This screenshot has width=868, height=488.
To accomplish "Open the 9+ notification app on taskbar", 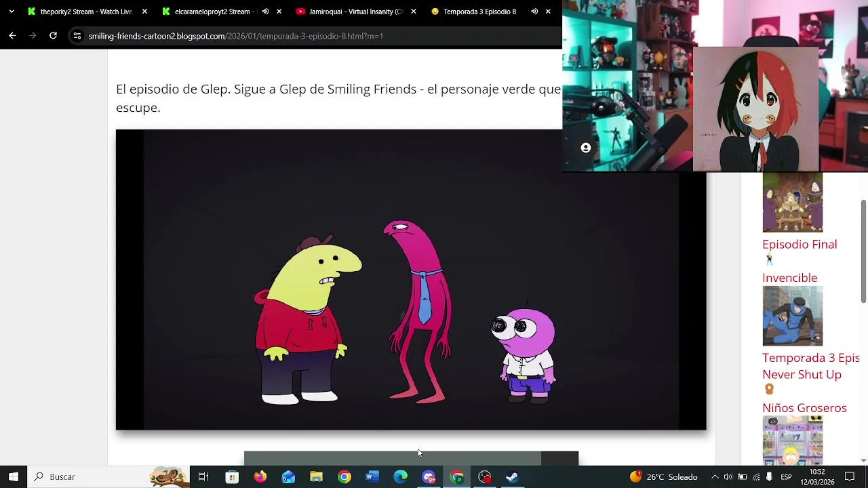I will [x=429, y=476].
